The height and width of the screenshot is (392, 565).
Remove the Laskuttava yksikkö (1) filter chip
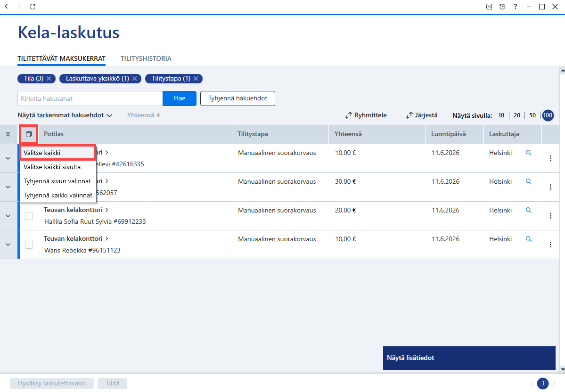point(134,79)
